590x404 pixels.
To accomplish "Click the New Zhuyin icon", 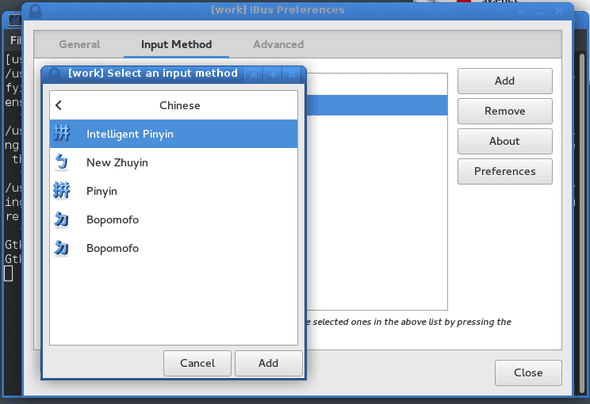I will 61,162.
